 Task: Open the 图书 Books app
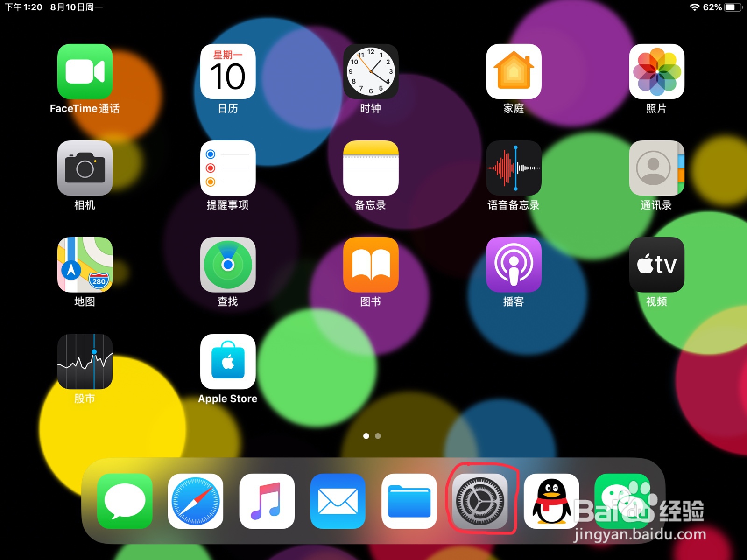click(x=371, y=265)
